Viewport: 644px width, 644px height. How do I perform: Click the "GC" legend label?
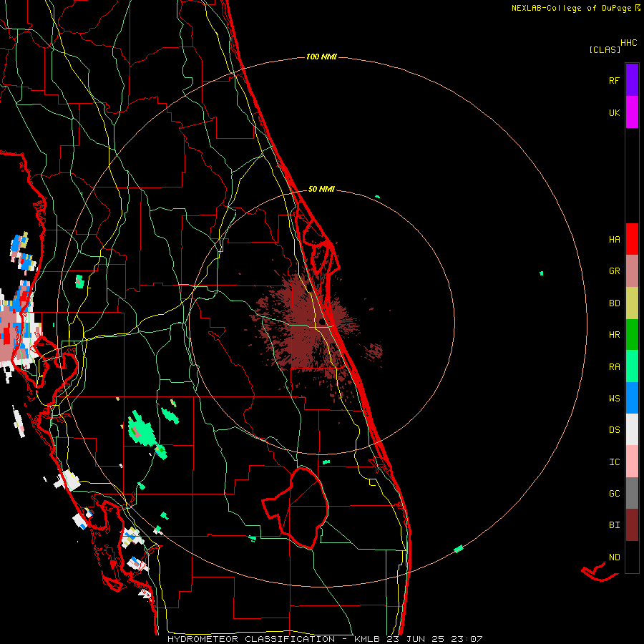click(614, 494)
